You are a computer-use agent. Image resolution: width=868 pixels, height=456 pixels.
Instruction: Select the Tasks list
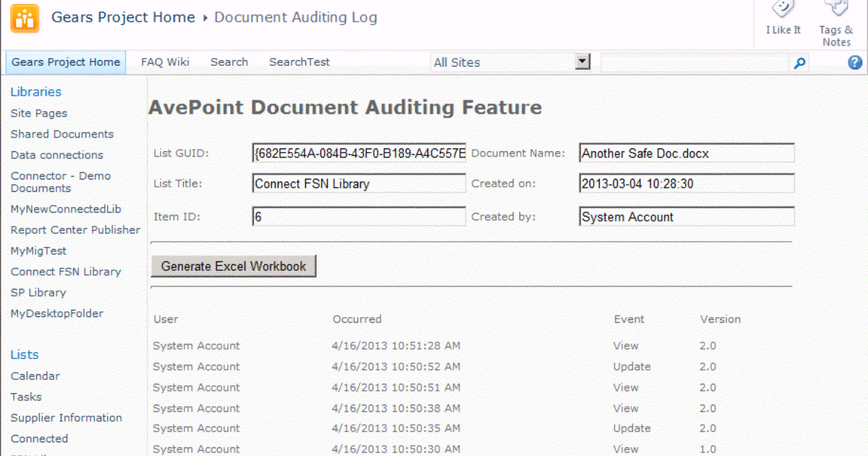point(25,397)
